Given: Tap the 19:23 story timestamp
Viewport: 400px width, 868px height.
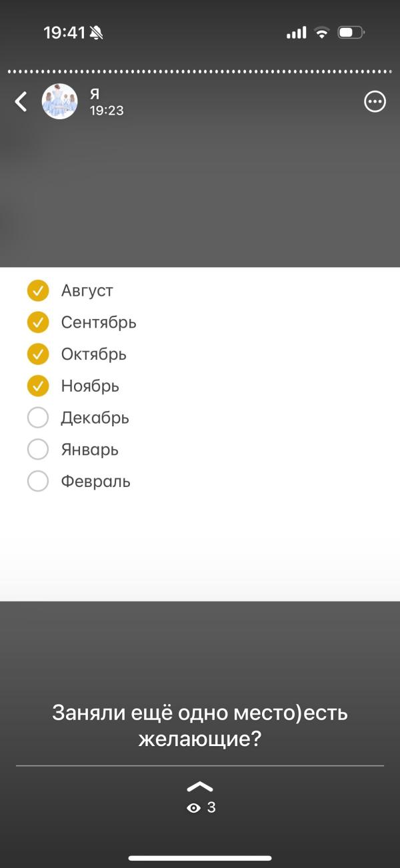Looking at the screenshot, I should [x=107, y=111].
